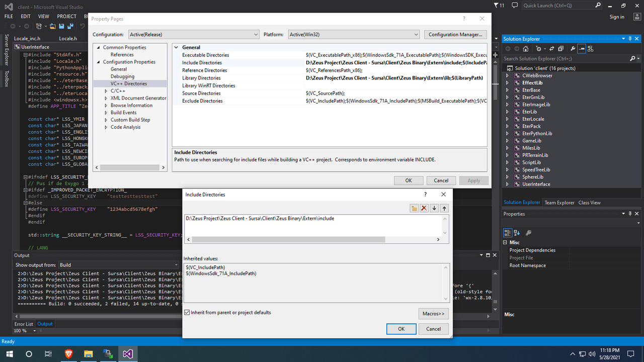Click Cancel in the Property Pages dialog
Screen dimensions: 644x362
(441, 180)
